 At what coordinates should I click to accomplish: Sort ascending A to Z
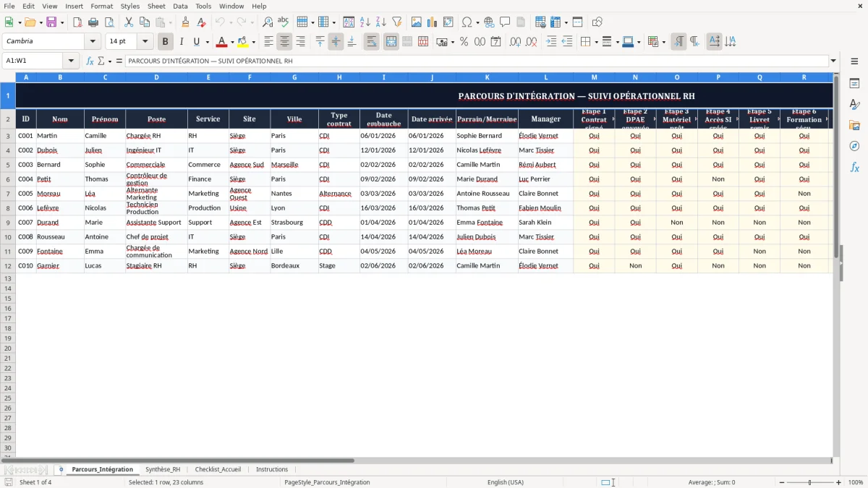pos(365,22)
